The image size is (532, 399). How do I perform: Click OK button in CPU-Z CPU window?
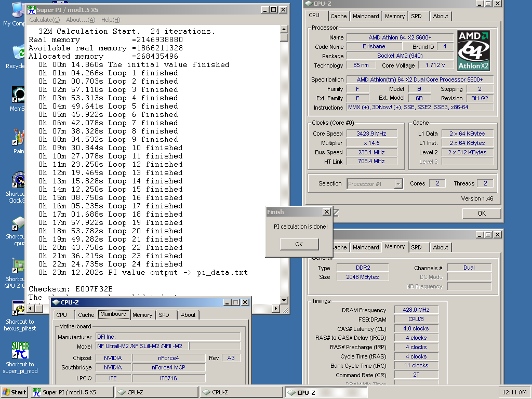tap(482, 214)
